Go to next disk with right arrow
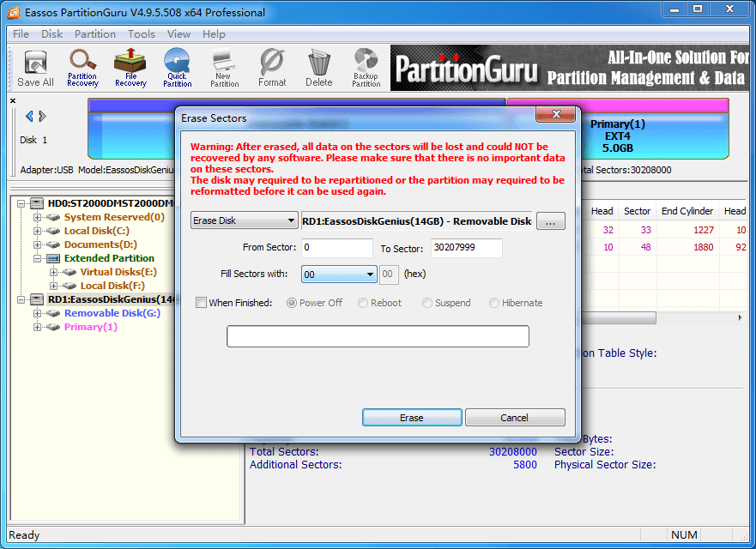The image size is (756, 549). [x=42, y=116]
